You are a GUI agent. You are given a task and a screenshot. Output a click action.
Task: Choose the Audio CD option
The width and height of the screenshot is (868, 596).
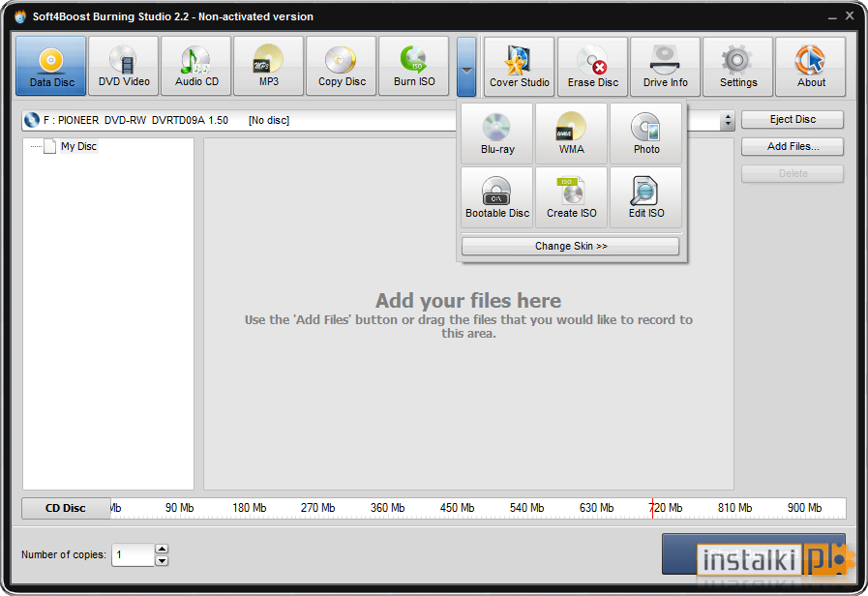(x=196, y=66)
